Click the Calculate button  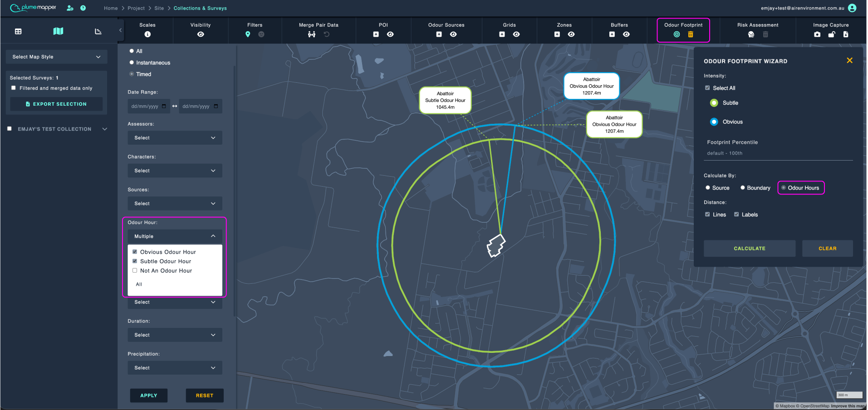tap(750, 249)
